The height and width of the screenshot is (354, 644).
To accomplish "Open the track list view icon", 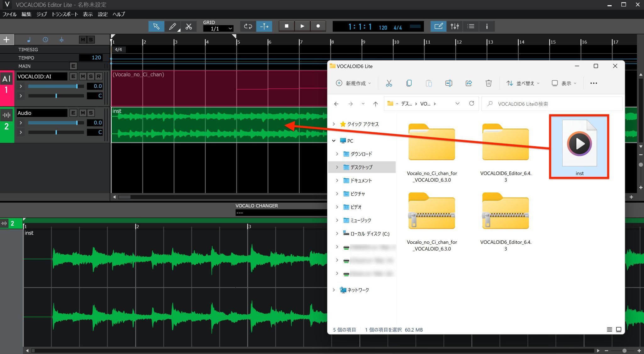I will point(471,26).
